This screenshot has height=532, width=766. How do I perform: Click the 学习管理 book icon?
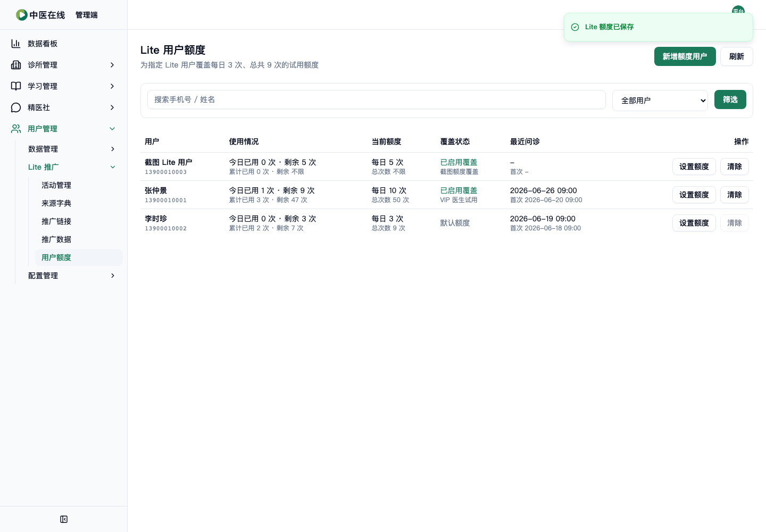tap(16, 86)
